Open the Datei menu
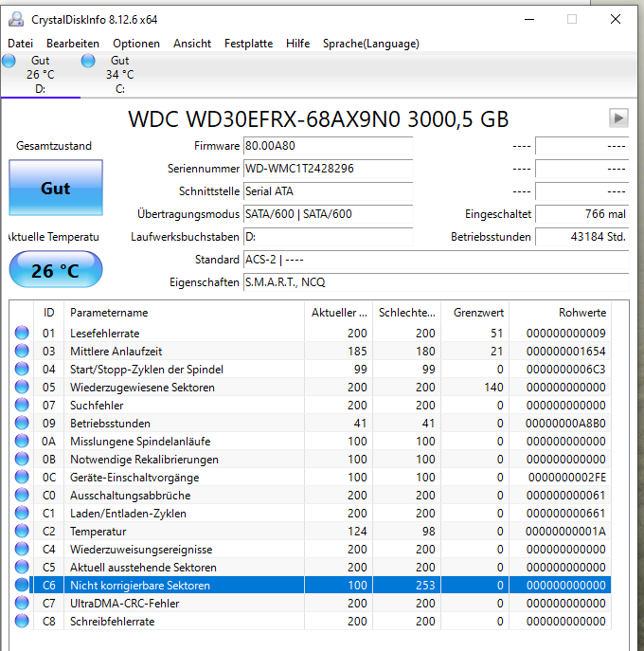This screenshot has height=651, width=644. click(x=20, y=44)
